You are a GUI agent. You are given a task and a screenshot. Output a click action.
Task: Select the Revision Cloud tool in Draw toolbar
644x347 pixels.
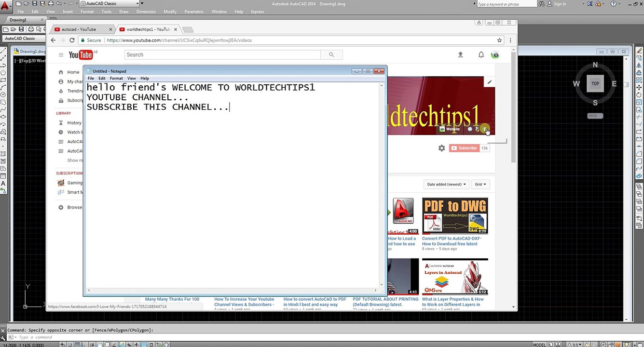tap(3, 102)
